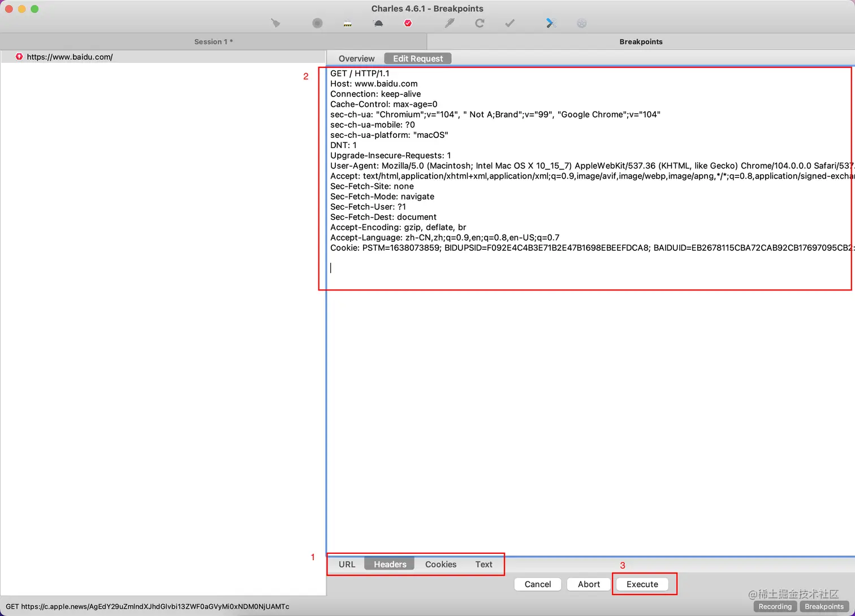
Task: Click the status bar GET c.apple.news text
Action: click(x=148, y=606)
